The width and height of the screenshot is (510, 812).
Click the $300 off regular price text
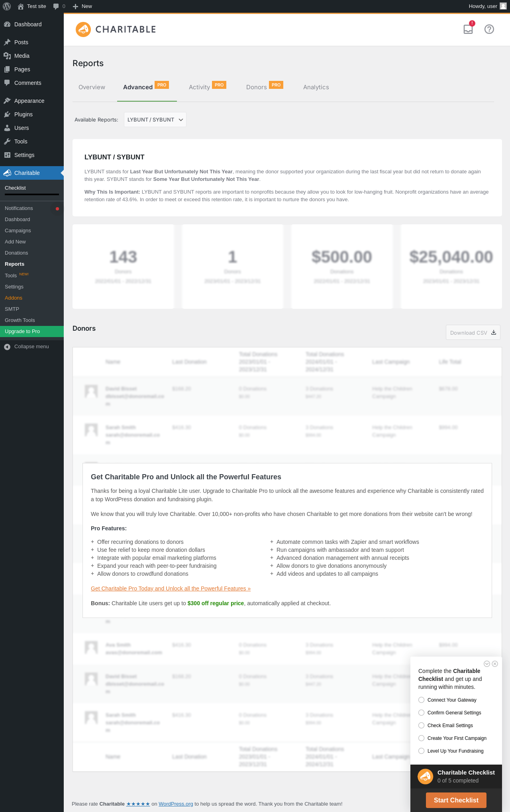coord(216,603)
